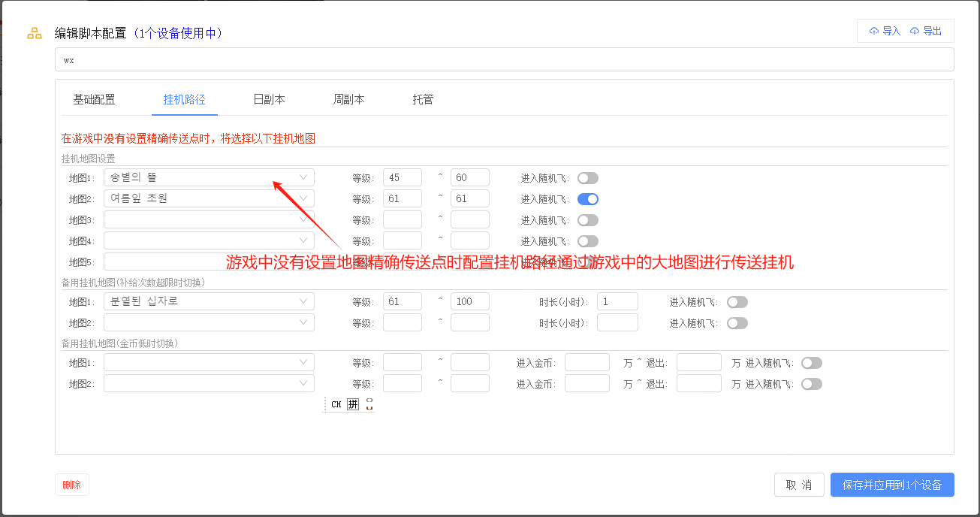
Task: Click the red 删除 button
Action: point(72,485)
